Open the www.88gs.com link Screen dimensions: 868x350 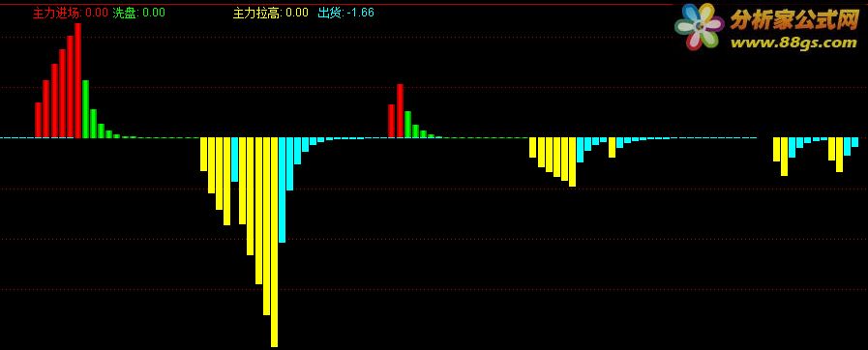(793, 44)
